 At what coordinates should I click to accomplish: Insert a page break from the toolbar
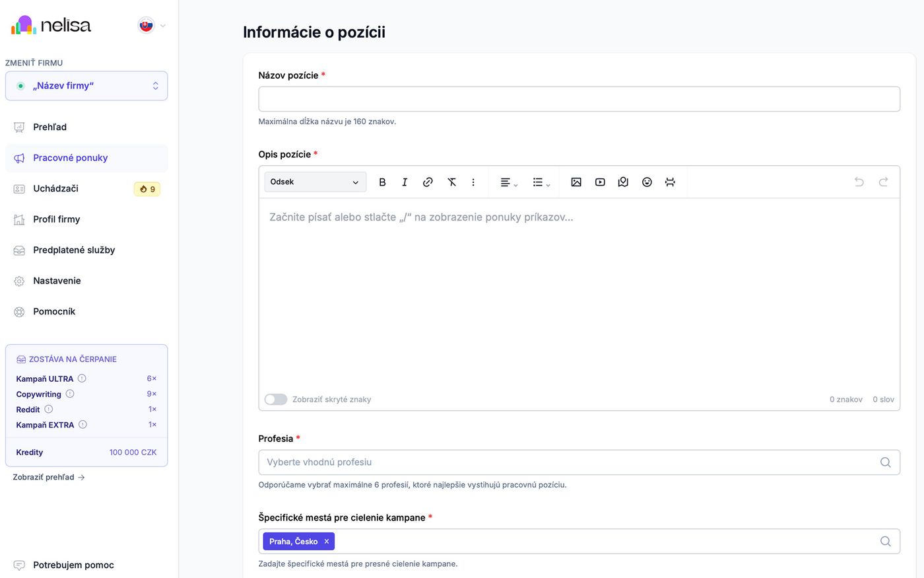(x=670, y=182)
